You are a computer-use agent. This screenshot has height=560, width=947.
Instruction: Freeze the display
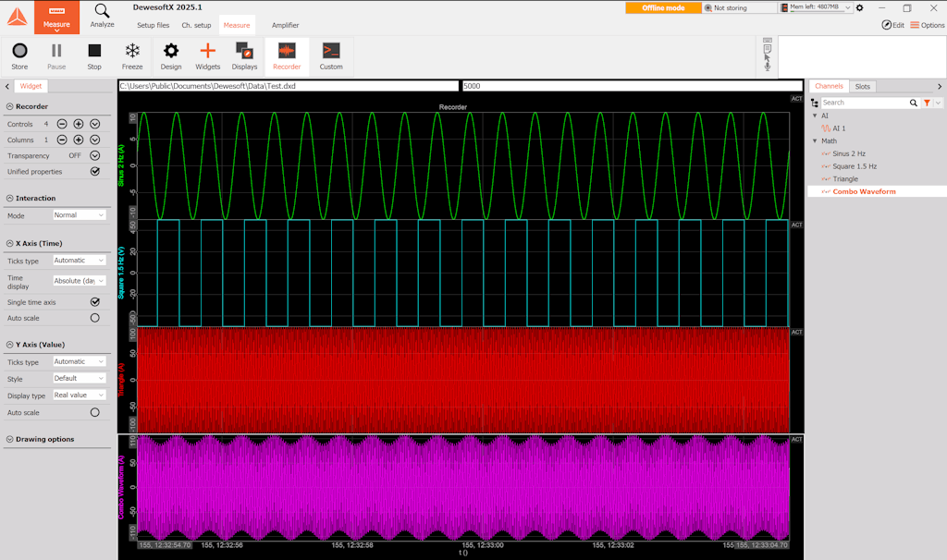[x=132, y=56]
